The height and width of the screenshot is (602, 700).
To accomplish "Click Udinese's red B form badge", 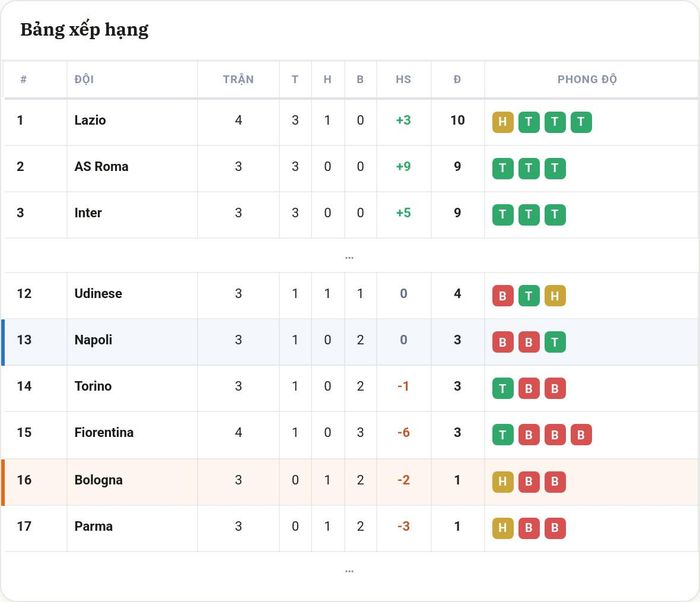I will pyautogui.click(x=503, y=296).
